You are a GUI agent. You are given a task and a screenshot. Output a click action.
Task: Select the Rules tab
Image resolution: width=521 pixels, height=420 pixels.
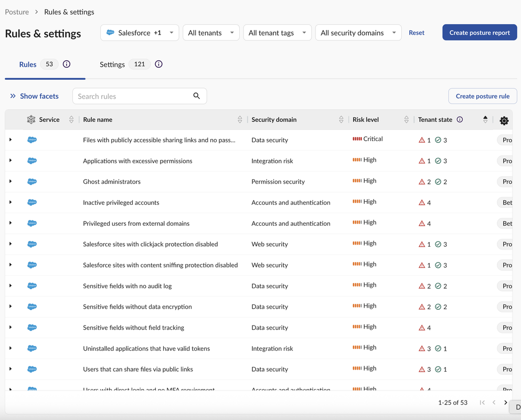coord(28,65)
